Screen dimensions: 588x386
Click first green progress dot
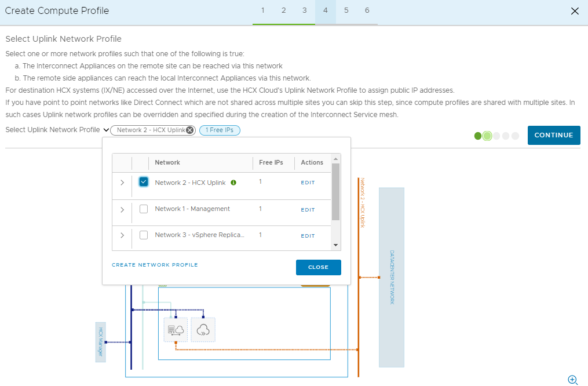coord(478,136)
